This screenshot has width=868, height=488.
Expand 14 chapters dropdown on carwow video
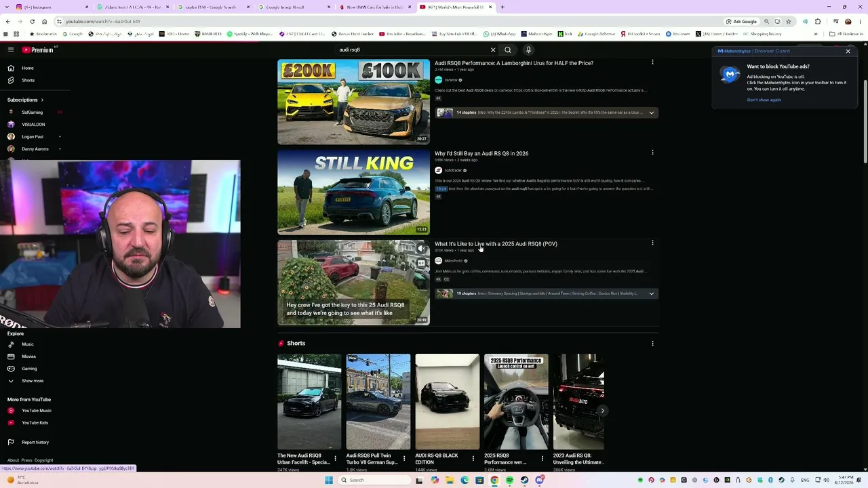pos(651,113)
